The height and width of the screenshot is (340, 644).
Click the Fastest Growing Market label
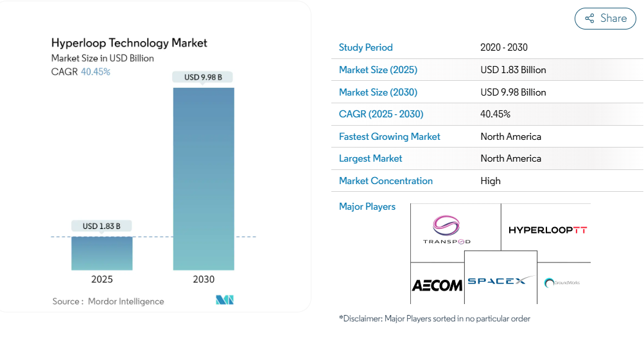(389, 137)
